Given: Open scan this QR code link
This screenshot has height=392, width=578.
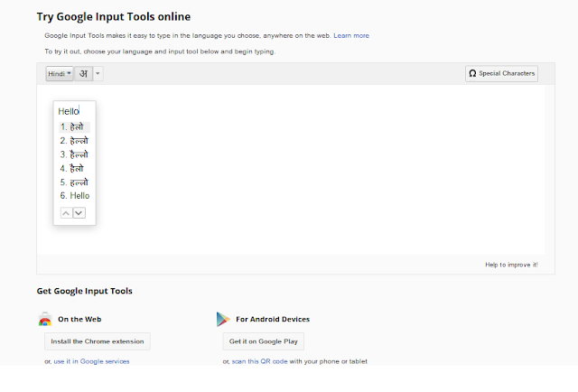Looking at the screenshot, I should point(259,361).
